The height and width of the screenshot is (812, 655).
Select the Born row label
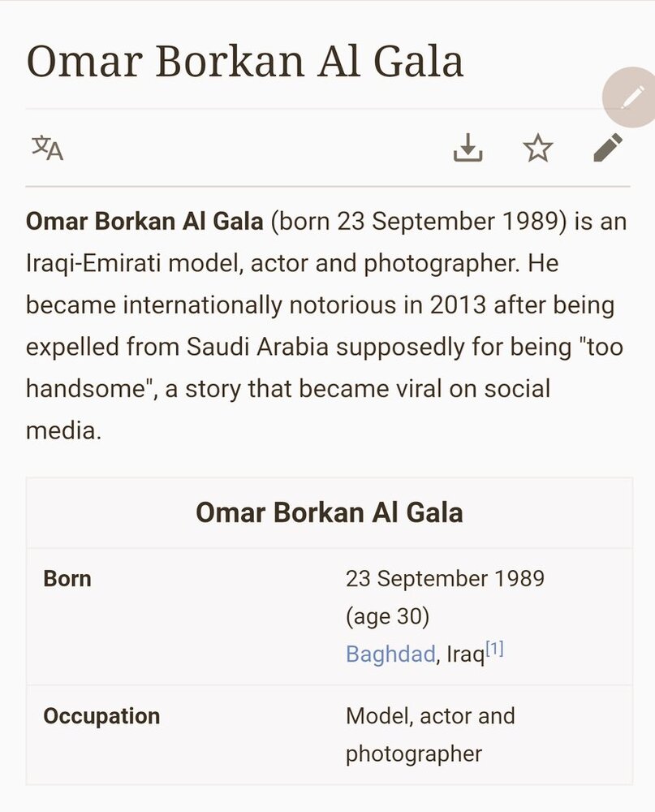coord(67,579)
